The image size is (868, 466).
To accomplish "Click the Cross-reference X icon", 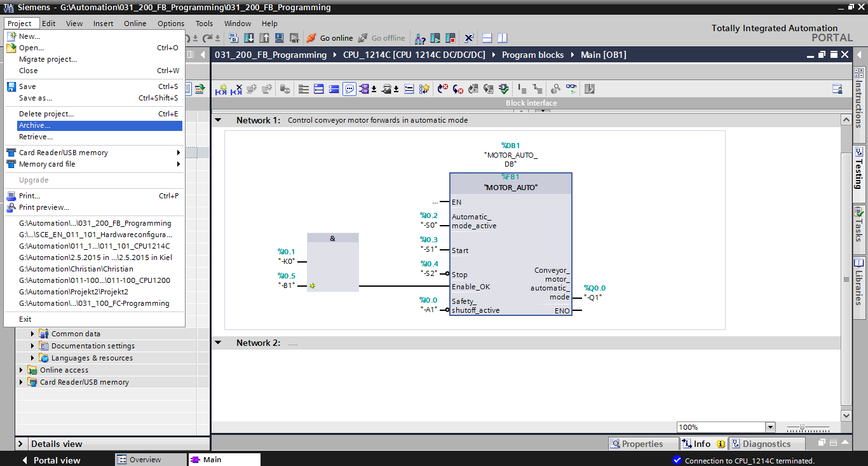I will click(x=468, y=38).
